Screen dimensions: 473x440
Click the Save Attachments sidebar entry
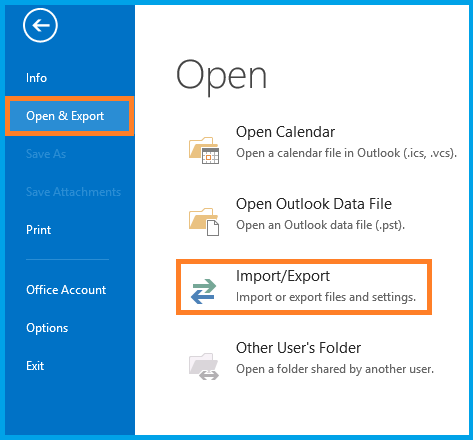(x=73, y=192)
